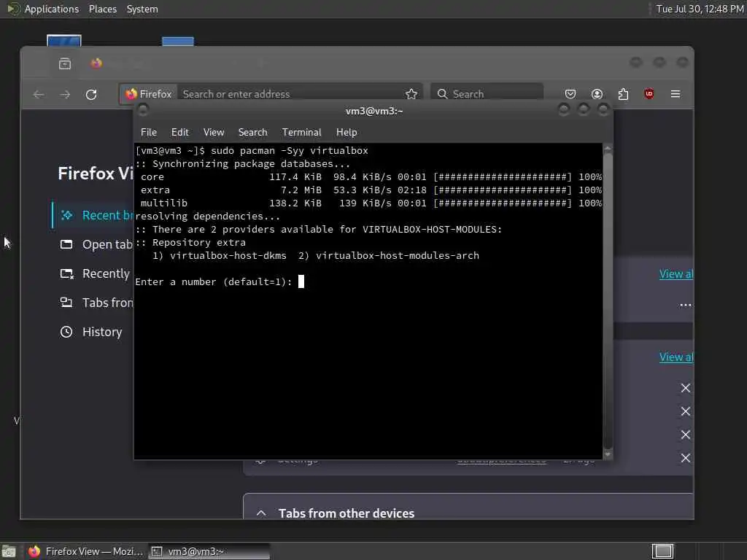The width and height of the screenshot is (747, 560).
Task: Click the Recent browsing sparkle icon
Action: (66, 215)
